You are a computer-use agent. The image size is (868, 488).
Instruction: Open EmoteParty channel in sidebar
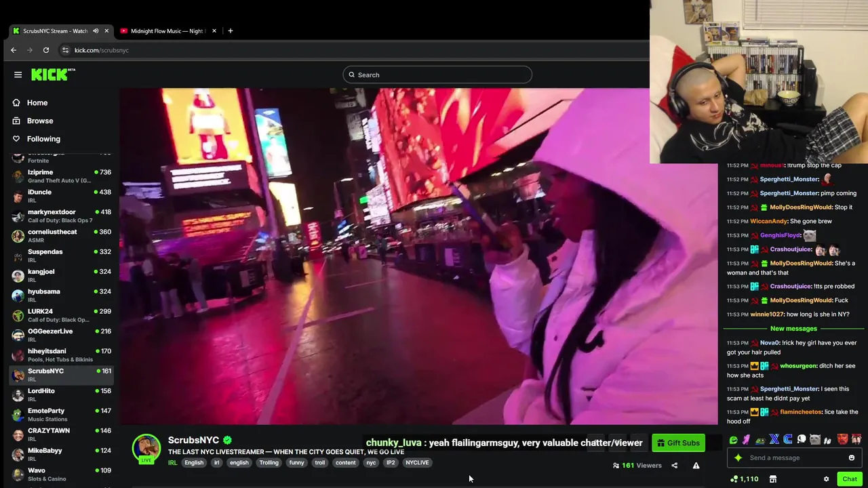tap(61, 415)
